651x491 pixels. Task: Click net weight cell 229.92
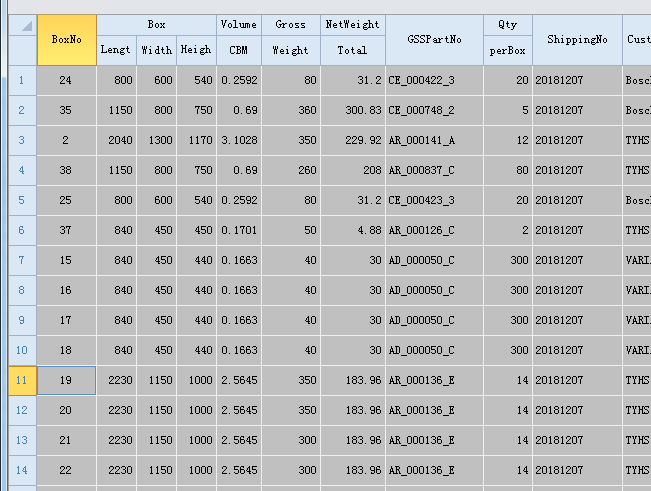(x=353, y=140)
